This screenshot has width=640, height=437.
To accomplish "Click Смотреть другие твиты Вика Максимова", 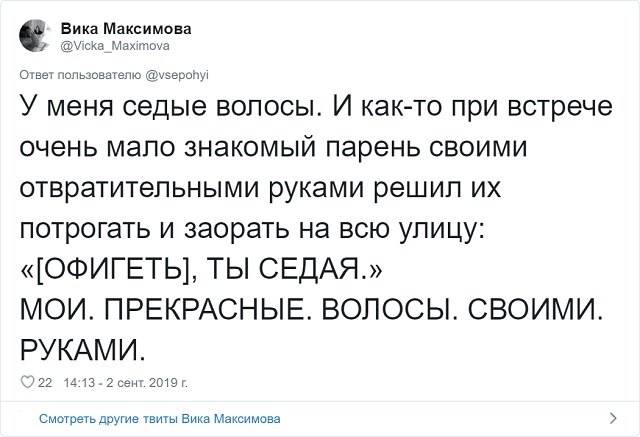I will tap(159, 418).
